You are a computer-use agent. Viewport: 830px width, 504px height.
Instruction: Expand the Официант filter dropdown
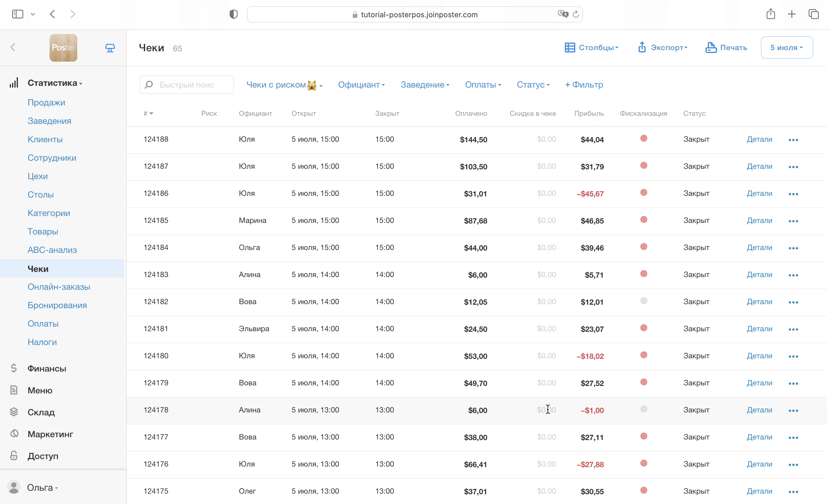361,84
